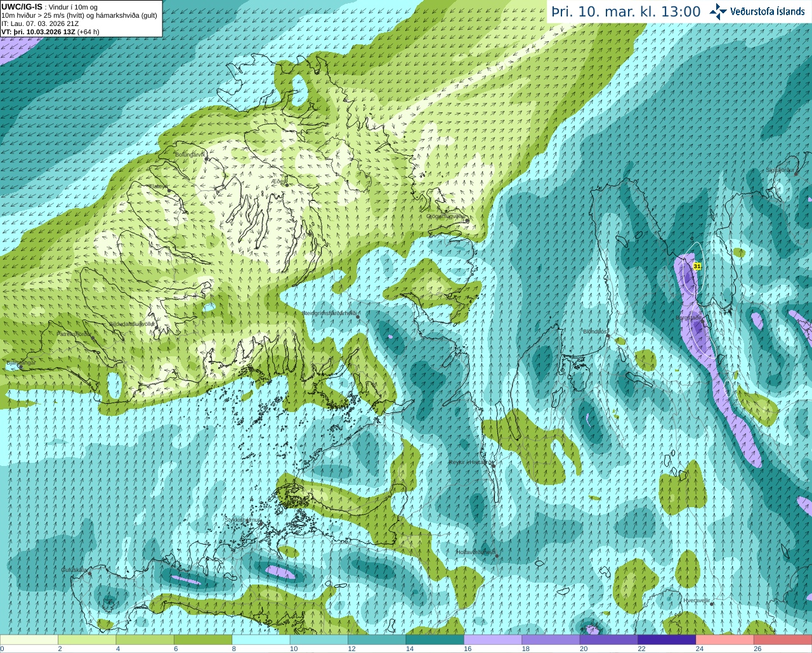Viewport: 812px width, 653px height.
Task: Click the Gufuskálar place label
Action: point(74,570)
